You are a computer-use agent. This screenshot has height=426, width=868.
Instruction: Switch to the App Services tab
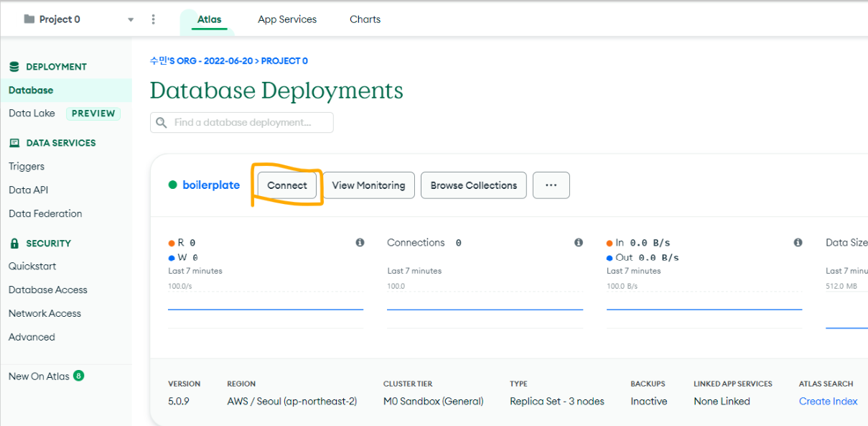pos(287,19)
